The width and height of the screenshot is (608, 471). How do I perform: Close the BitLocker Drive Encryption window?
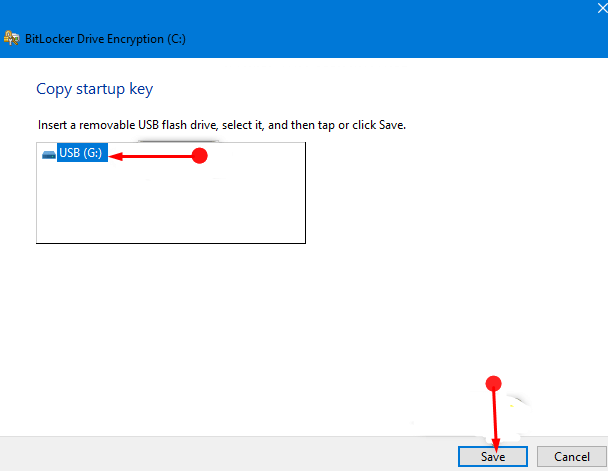(x=602, y=8)
